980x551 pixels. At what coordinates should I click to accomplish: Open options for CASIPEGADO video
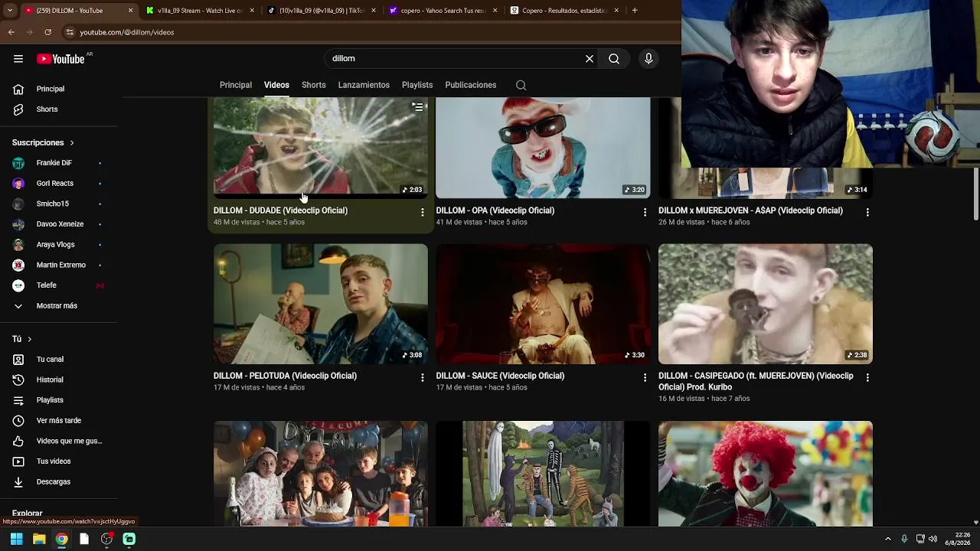(x=867, y=377)
